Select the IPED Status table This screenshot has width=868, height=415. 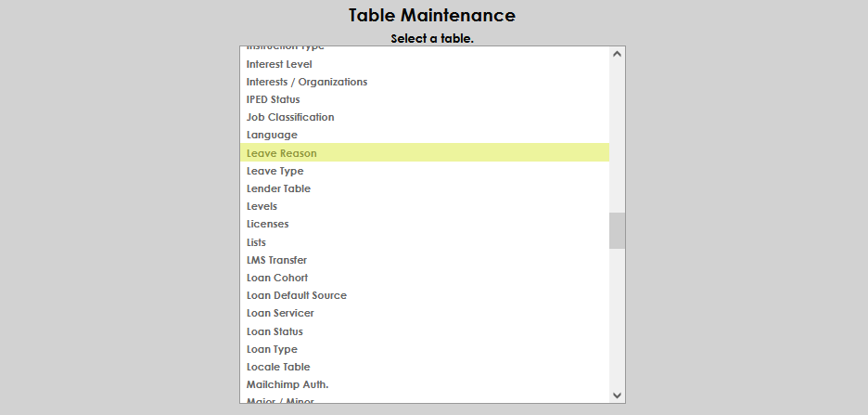[x=273, y=99]
